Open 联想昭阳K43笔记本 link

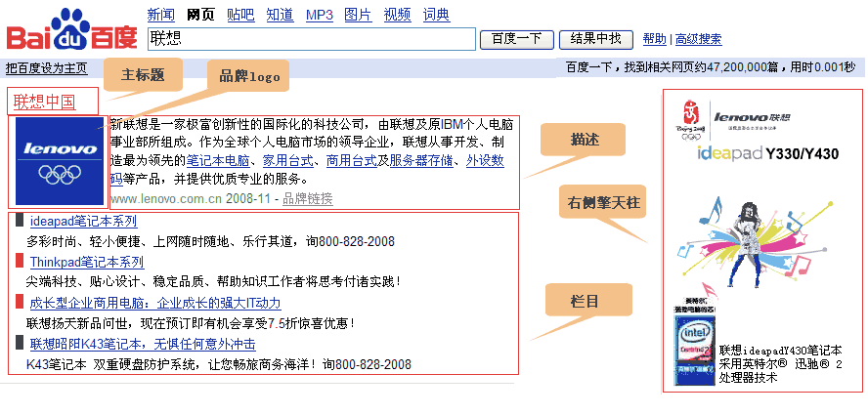click(x=143, y=344)
